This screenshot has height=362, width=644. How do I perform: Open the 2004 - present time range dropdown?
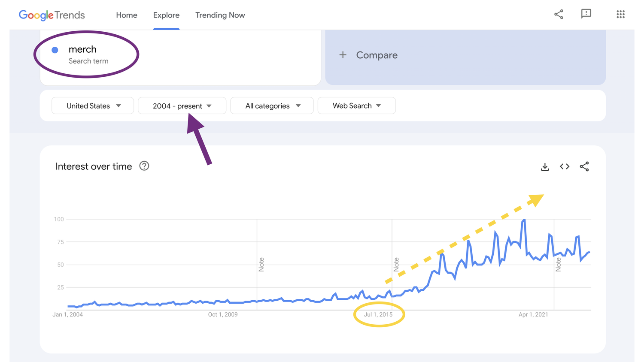[x=182, y=106]
